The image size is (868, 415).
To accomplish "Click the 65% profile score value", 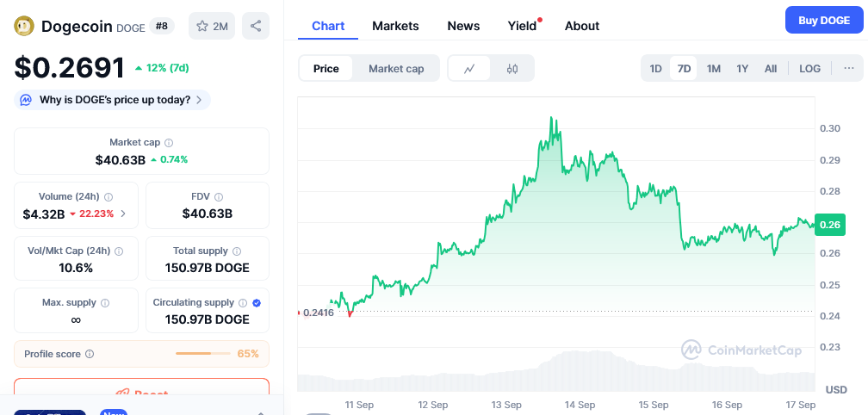I will 248,354.
